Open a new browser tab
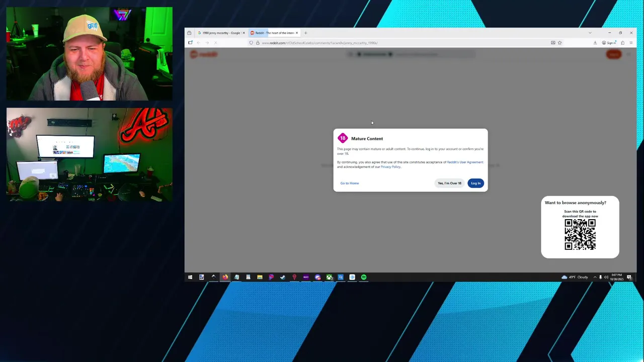This screenshot has width=644, height=362. tap(305, 33)
